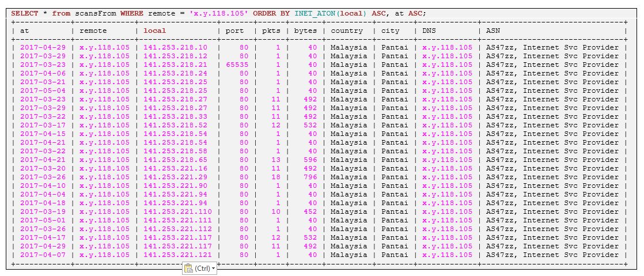Image resolution: width=644 pixels, height=276 pixels.
Task: Click the pkts value 10
Action: click(x=275, y=211)
